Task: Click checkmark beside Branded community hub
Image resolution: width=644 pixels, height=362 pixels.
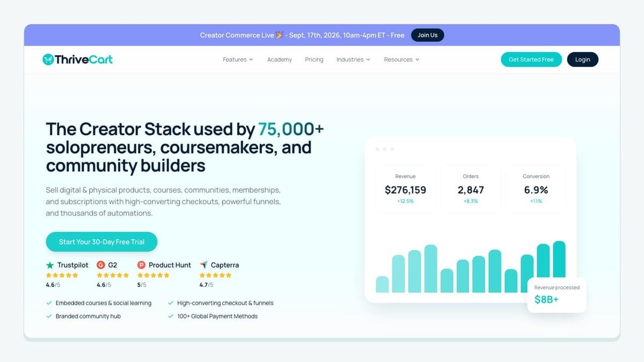Action: 49,316
